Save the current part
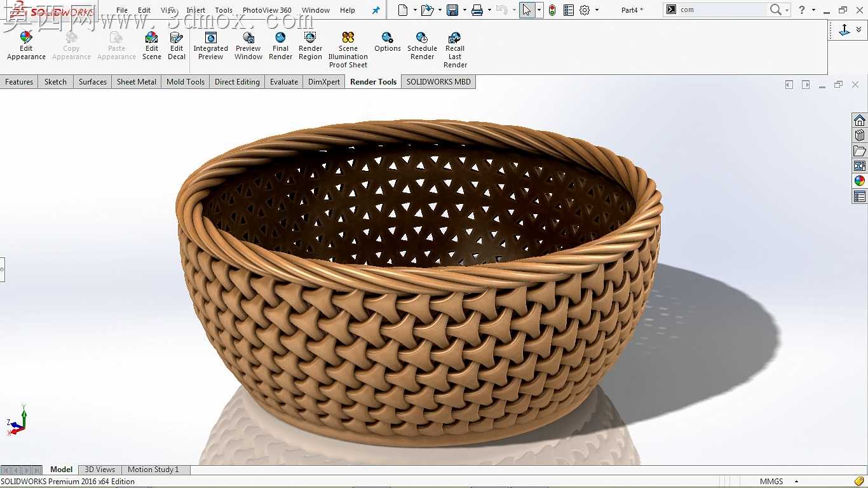The width and height of the screenshot is (868, 488). click(x=452, y=10)
